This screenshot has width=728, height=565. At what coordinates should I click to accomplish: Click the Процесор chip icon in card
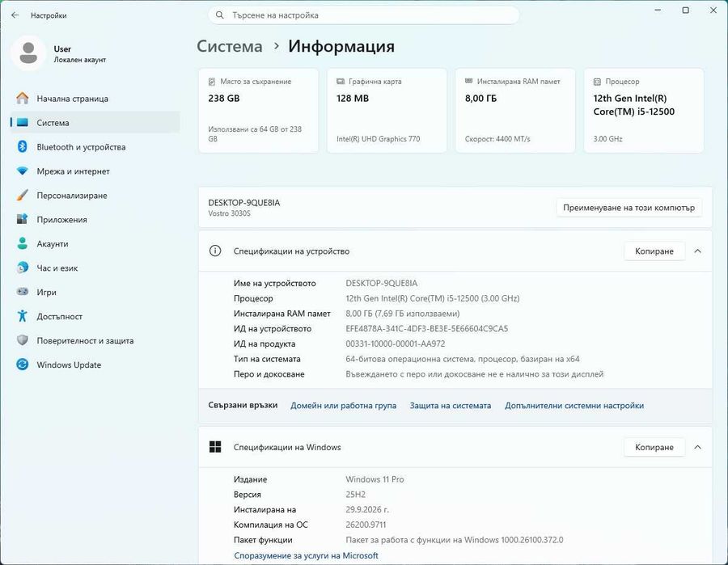click(597, 82)
